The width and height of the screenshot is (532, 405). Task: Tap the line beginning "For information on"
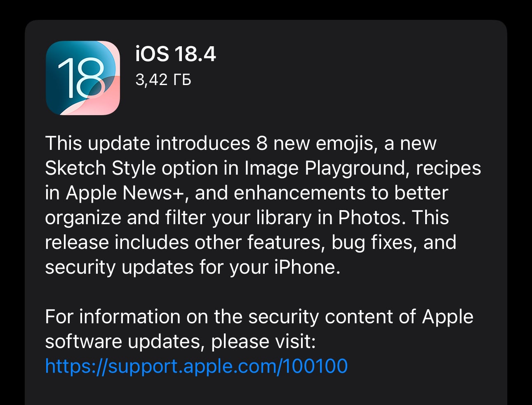click(x=259, y=317)
